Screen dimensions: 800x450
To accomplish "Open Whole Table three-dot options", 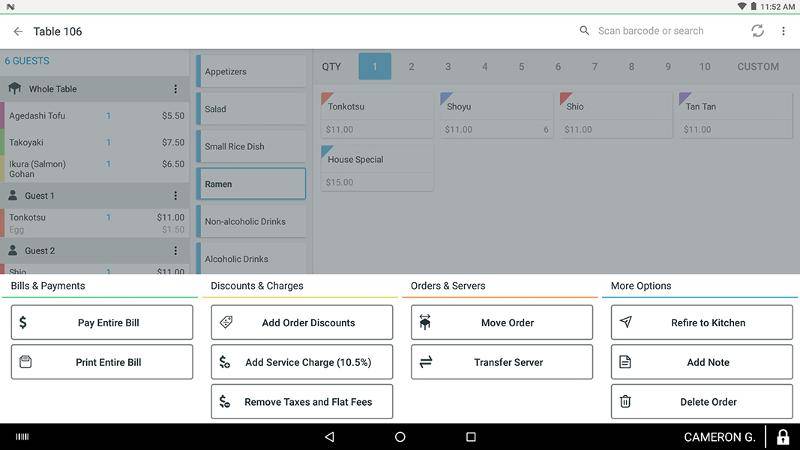I will (176, 89).
